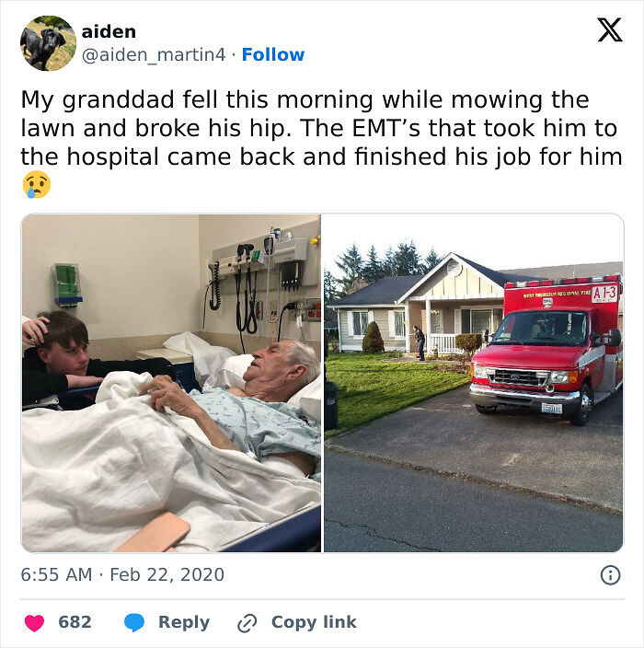
Task: Click the chain link copy icon
Action: tap(247, 623)
